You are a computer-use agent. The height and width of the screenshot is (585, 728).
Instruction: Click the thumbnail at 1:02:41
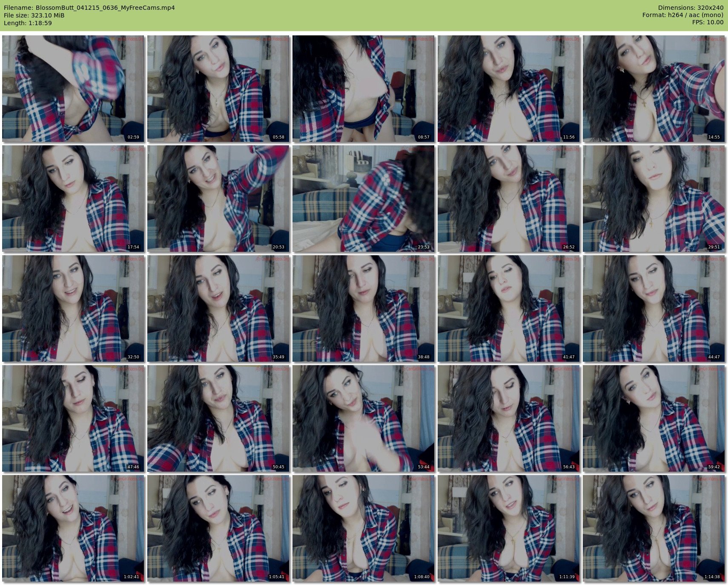click(73, 528)
